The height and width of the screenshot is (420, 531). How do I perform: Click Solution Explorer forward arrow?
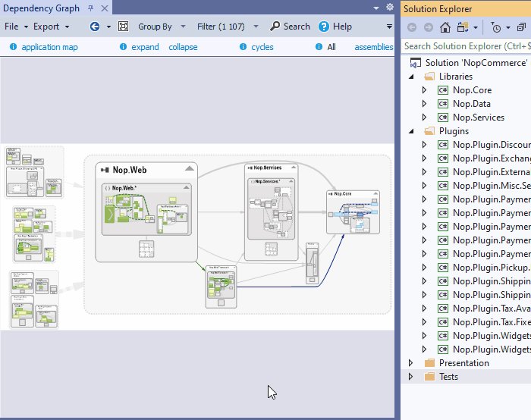429,27
